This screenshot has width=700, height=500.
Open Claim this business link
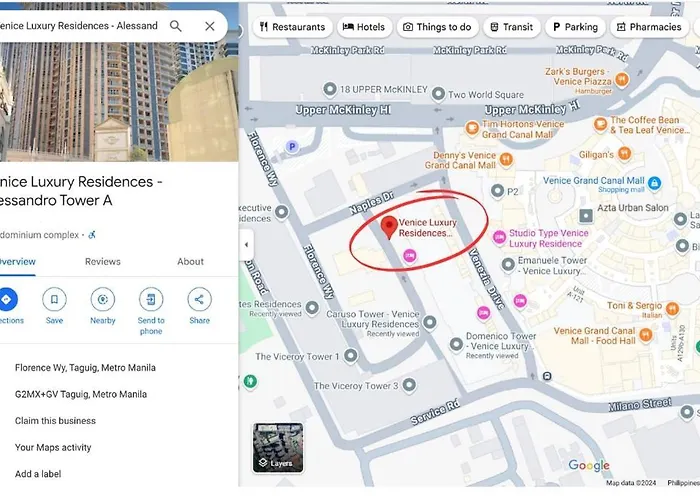55,421
